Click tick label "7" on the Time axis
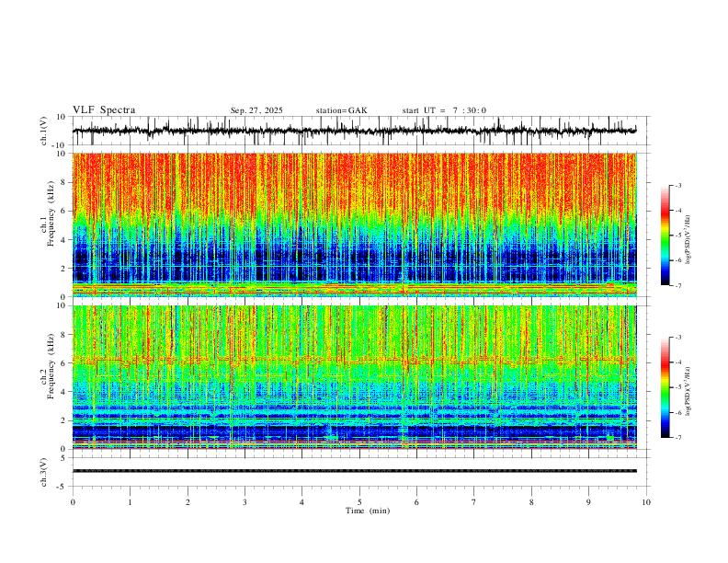Image resolution: width=728 pixels, height=563 pixels. point(474,502)
